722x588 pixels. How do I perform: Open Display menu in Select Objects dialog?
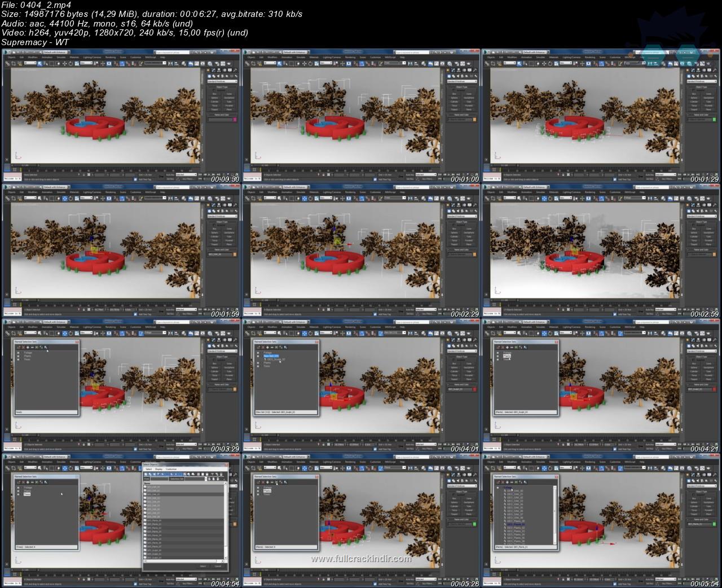pos(159,469)
